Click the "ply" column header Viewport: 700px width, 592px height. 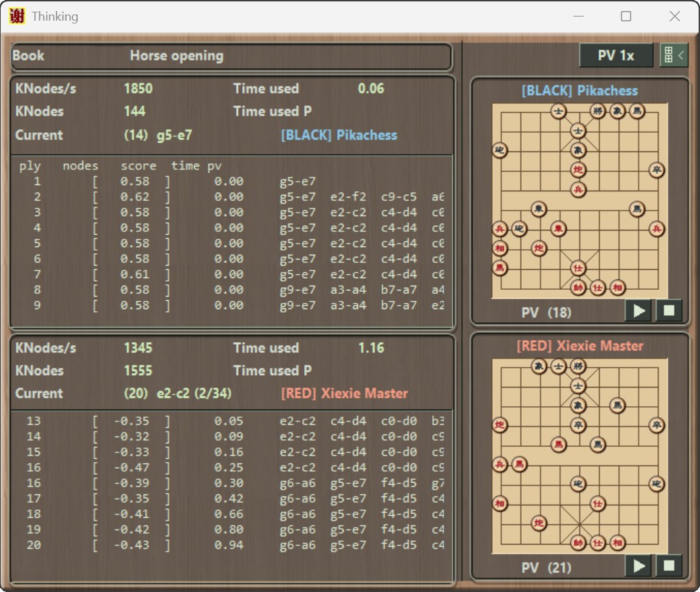tap(30, 166)
